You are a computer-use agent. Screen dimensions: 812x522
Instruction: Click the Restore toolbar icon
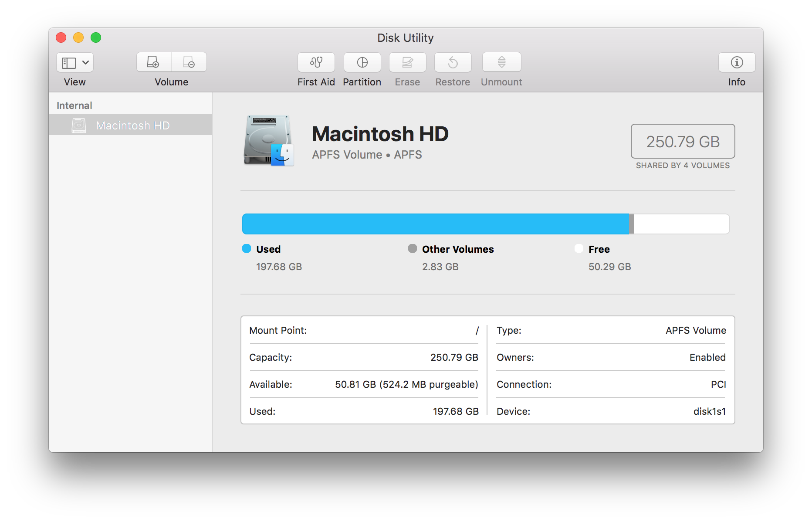[x=453, y=62]
